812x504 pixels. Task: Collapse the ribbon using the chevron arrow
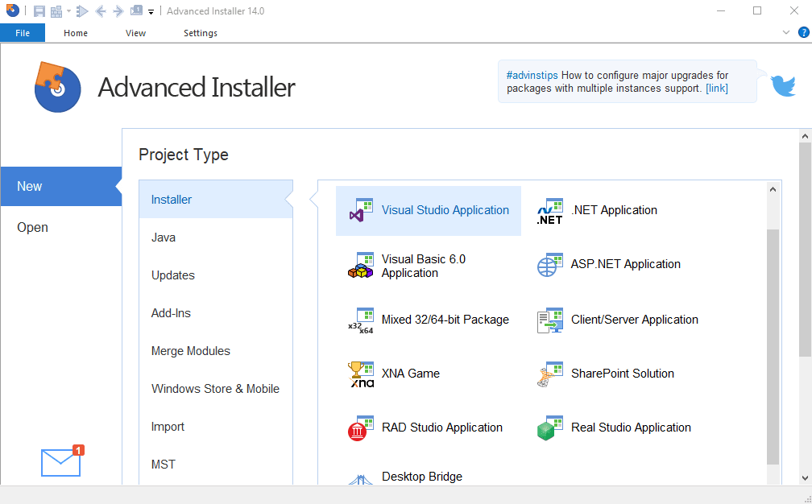click(785, 32)
